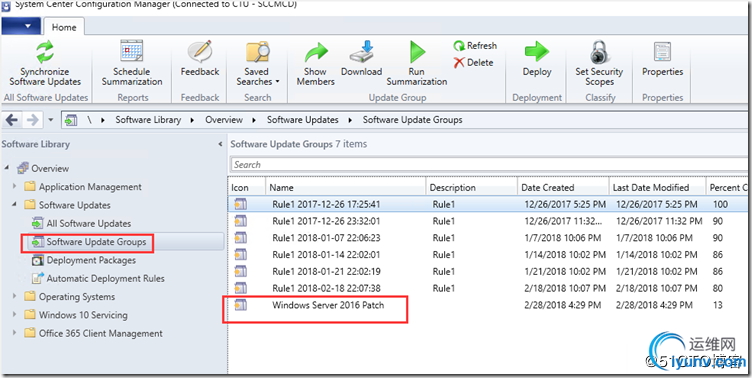Open Schedule Summarization calendar icon
The image size is (752, 378).
(131, 50)
